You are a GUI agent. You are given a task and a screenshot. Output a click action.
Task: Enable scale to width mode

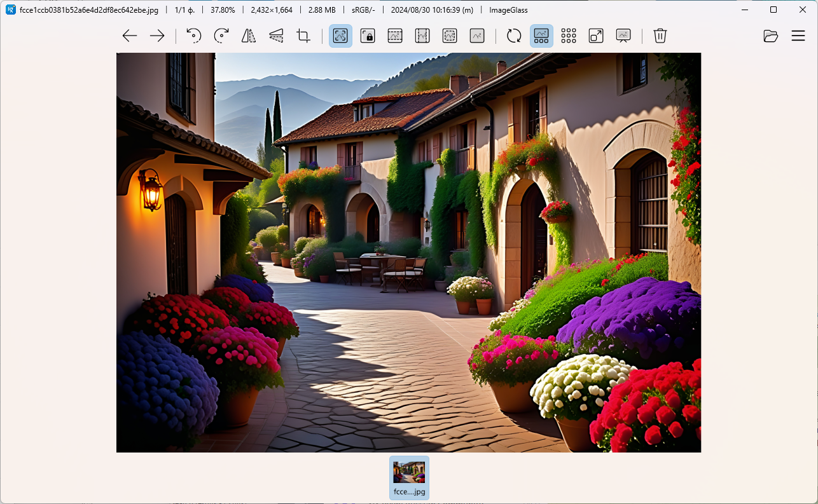(395, 36)
